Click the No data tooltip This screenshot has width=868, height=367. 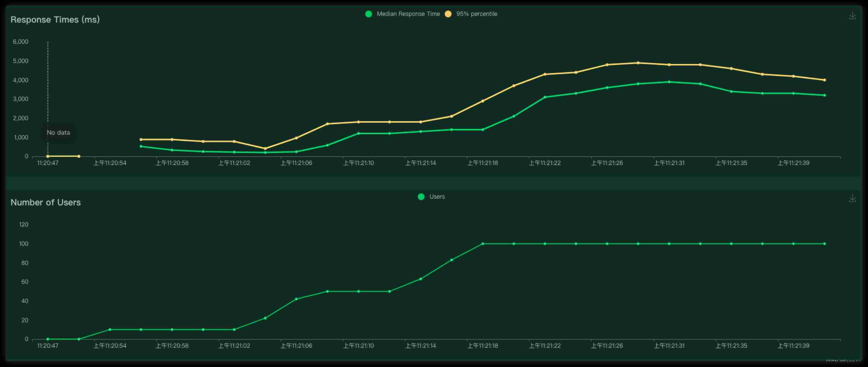[58, 133]
